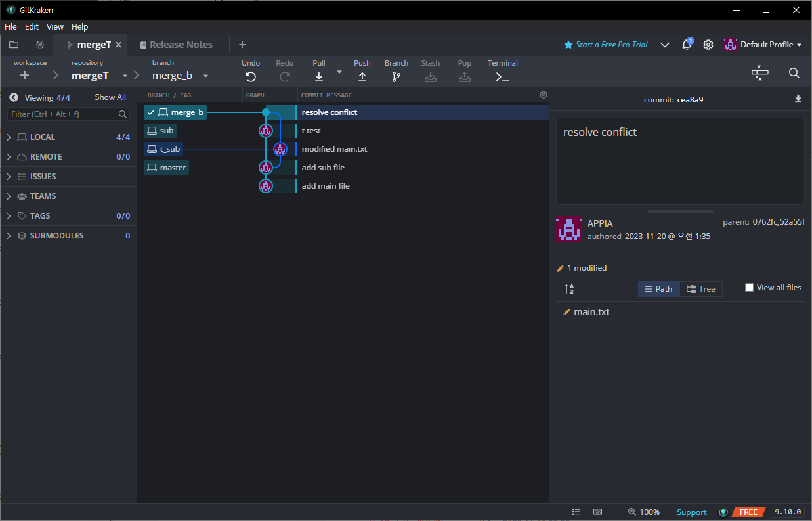Screen dimensions: 812x521
Task: Click the list icon in the status bar
Action: (x=576, y=512)
